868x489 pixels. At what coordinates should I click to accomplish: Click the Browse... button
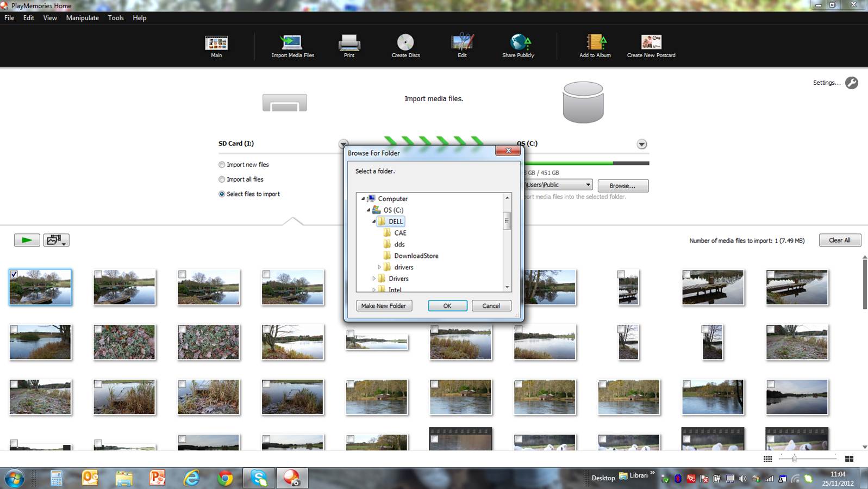pyautogui.click(x=623, y=185)
